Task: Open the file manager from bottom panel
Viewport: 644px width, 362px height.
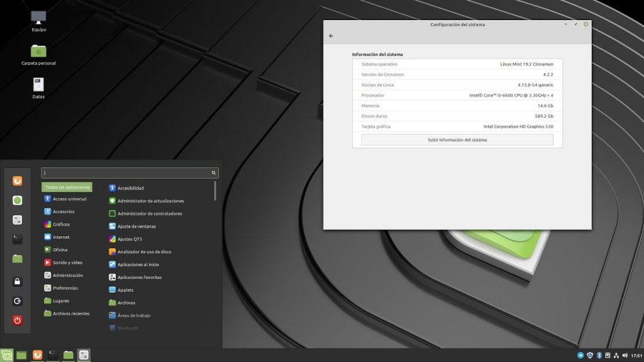Action: (68, 355)
